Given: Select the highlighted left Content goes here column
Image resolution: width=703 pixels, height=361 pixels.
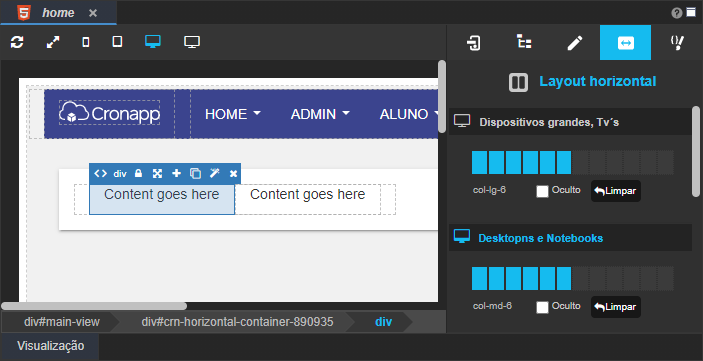Looking at the screenshot, I should tap(162, 199).
